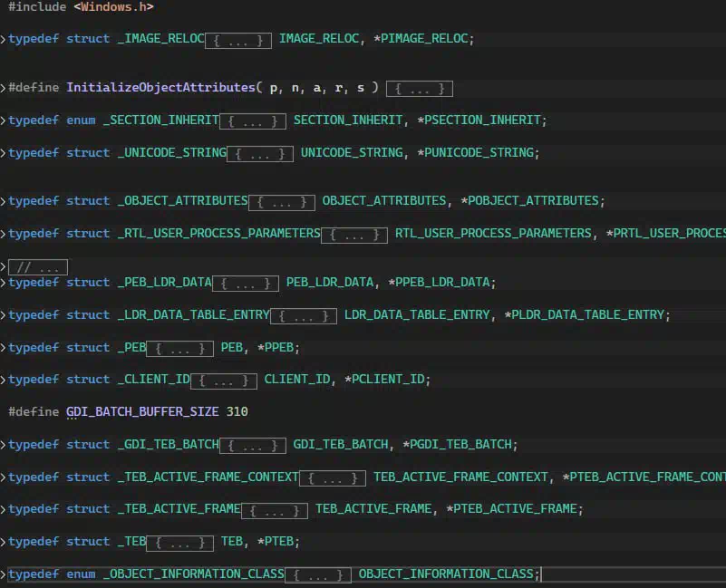Click the { ... } placeholder after _IMAGE_RELOC

point(238,40)
